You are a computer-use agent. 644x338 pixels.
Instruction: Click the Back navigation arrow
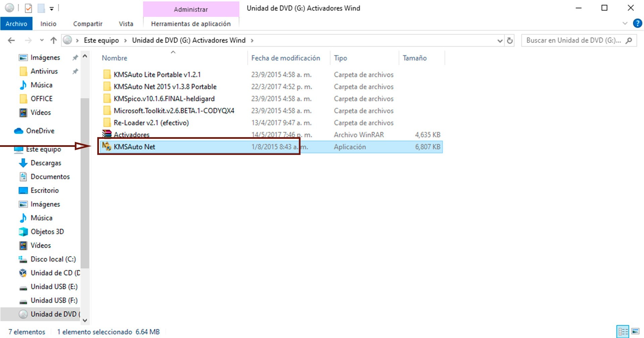11,41
